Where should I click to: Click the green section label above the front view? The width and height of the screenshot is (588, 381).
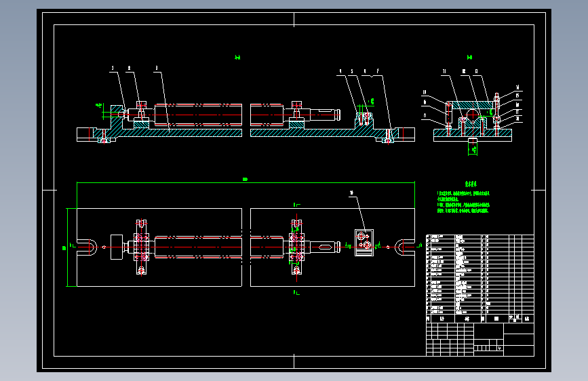point(237,58)
